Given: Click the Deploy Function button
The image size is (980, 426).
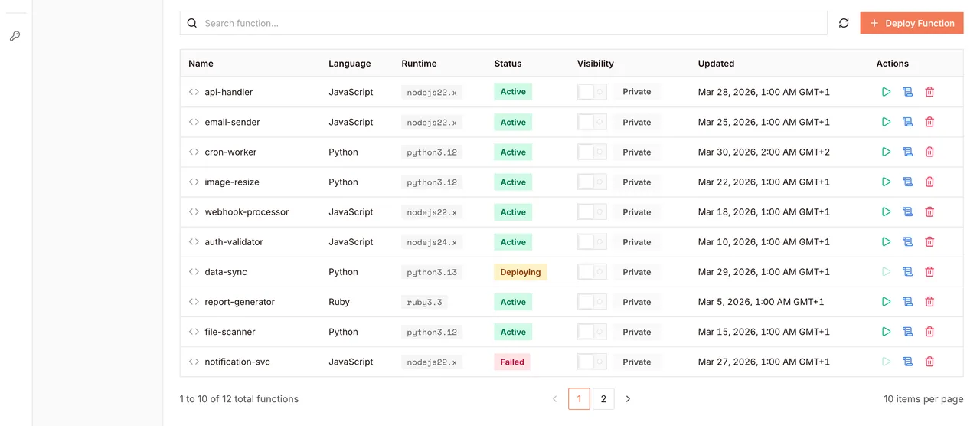Looking at the screenshot, I should pyautogui.click(x=912, y=23).
